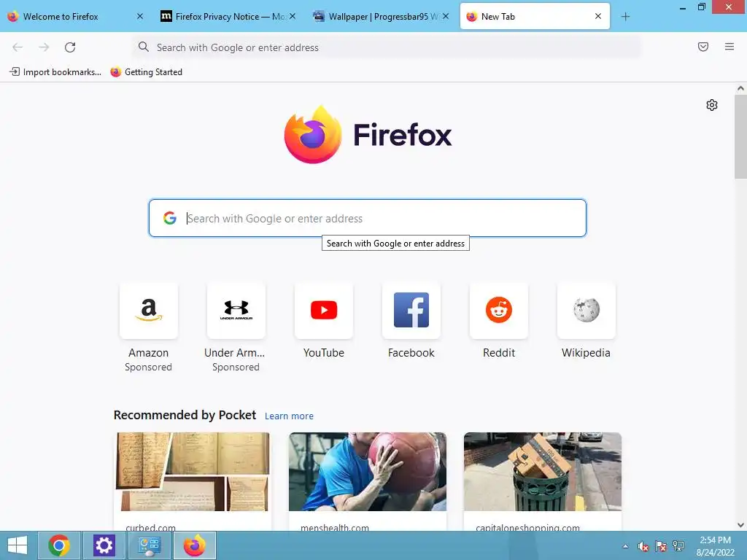Click the page scrollbar up arrow

point(740,88)
